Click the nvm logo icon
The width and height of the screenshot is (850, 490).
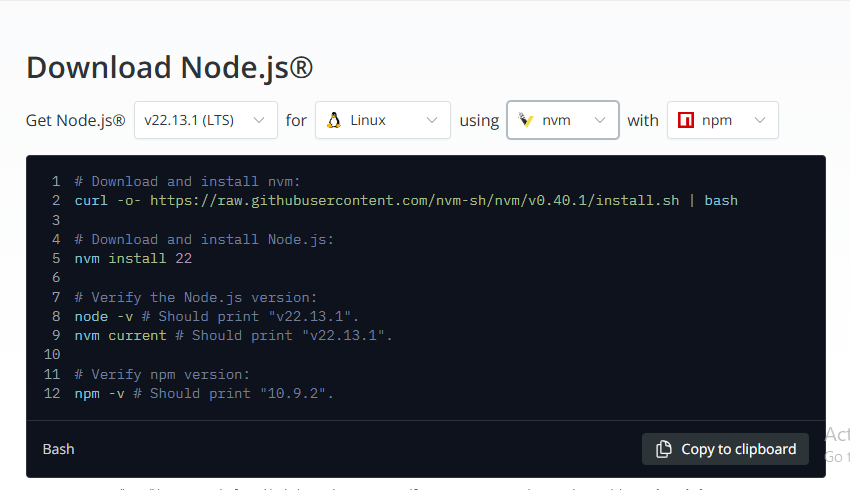(x=525, y=120)
